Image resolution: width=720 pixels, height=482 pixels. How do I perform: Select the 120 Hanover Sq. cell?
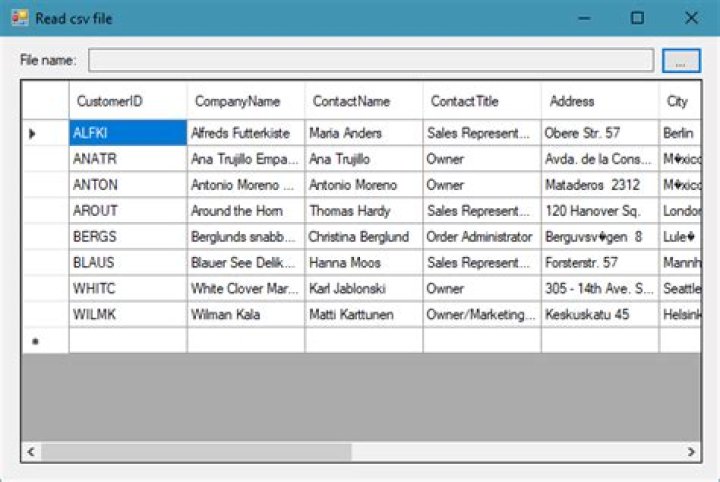[x=600, y=211]
